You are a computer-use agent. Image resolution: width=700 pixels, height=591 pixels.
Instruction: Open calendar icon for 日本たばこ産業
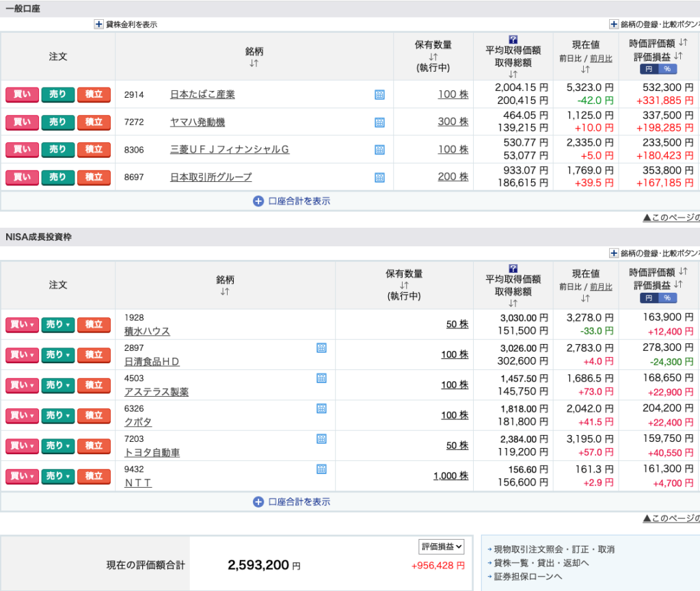coord(379,94)
